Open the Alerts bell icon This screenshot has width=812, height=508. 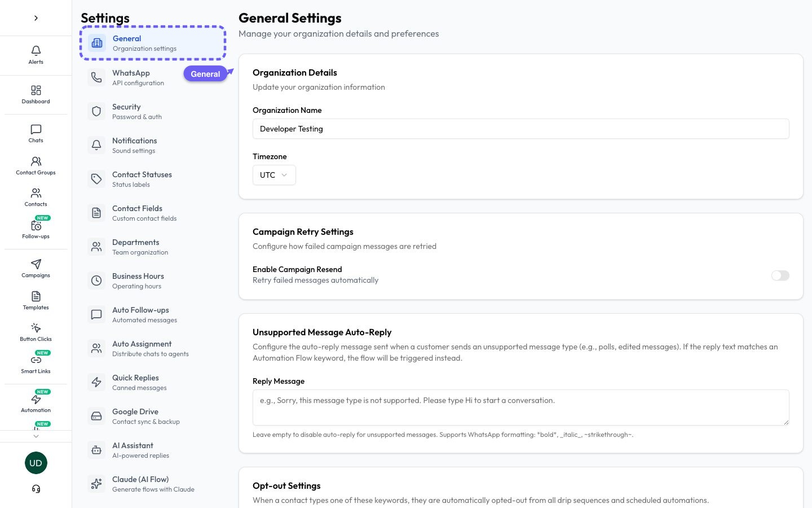[36, 51]
